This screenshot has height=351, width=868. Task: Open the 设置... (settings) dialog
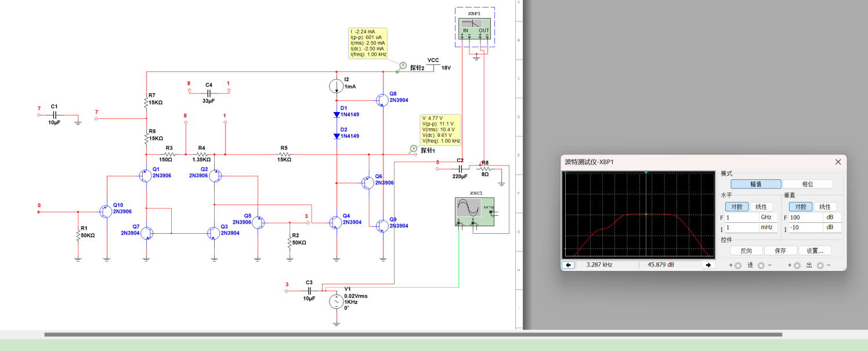(815, 251)
